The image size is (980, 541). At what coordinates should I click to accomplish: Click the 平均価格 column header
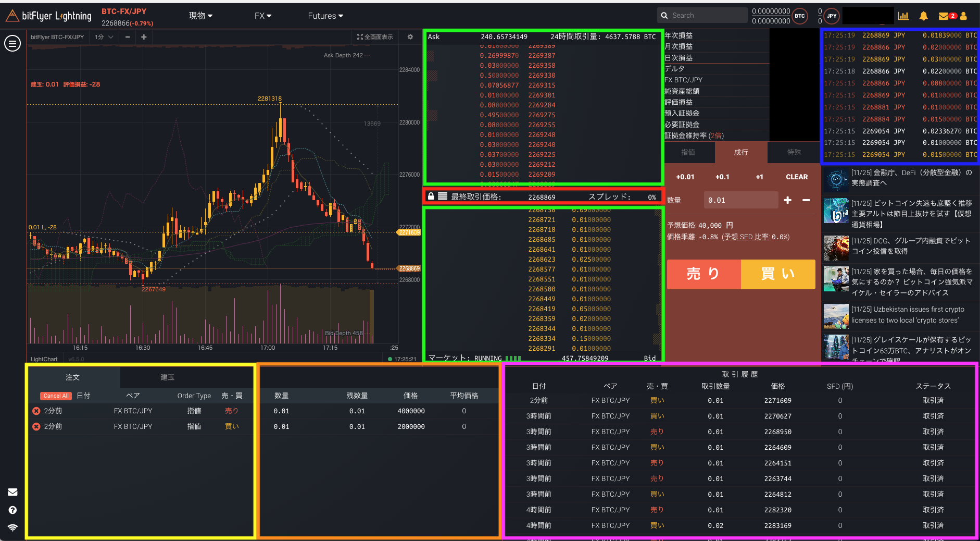pyautogui.click(x=464, y=396)
